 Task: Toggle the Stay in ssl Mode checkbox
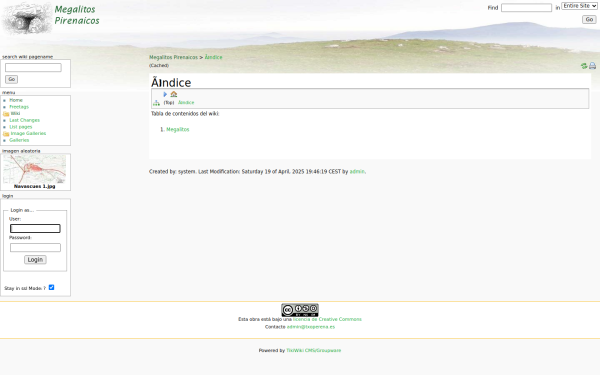click(51, 287)
